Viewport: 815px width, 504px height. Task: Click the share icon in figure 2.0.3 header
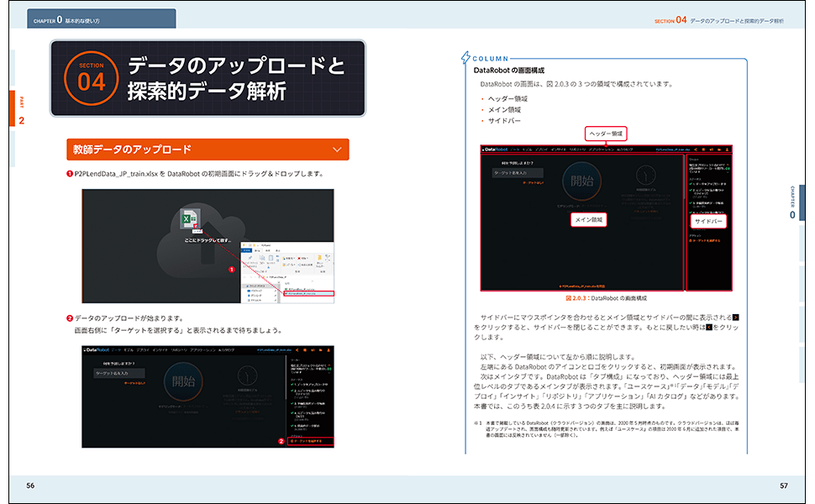pyautogui.click(x=696, y=150)
